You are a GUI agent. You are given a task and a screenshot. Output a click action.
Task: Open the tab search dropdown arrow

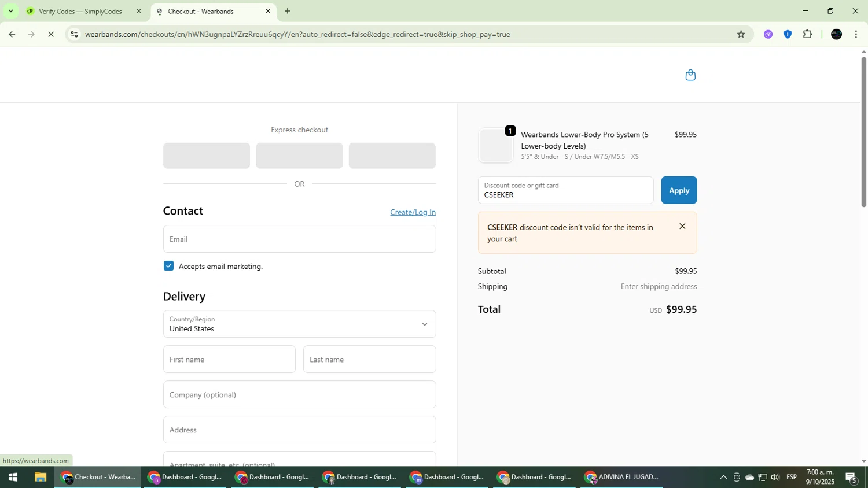click(x=10, y=11)
